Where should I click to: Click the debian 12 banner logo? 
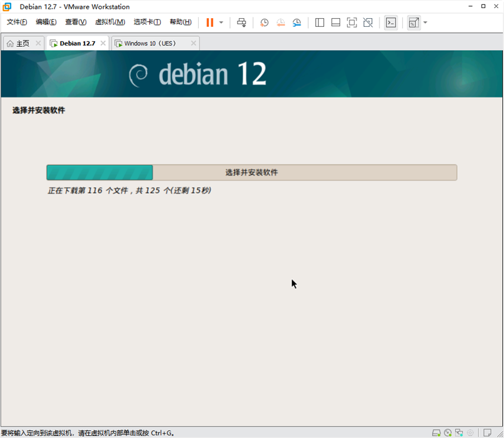click(x=198, y=74)
